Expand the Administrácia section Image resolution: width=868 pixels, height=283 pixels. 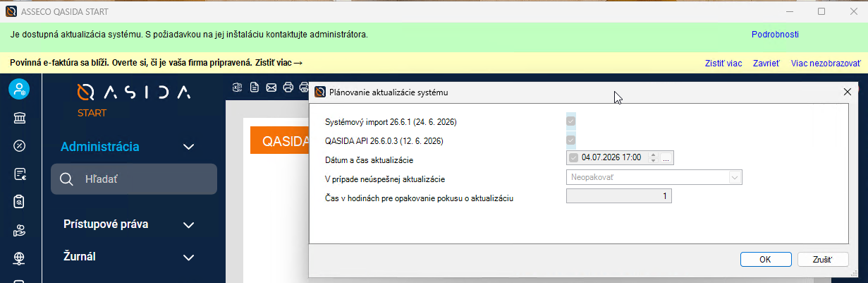click(188, 147)
